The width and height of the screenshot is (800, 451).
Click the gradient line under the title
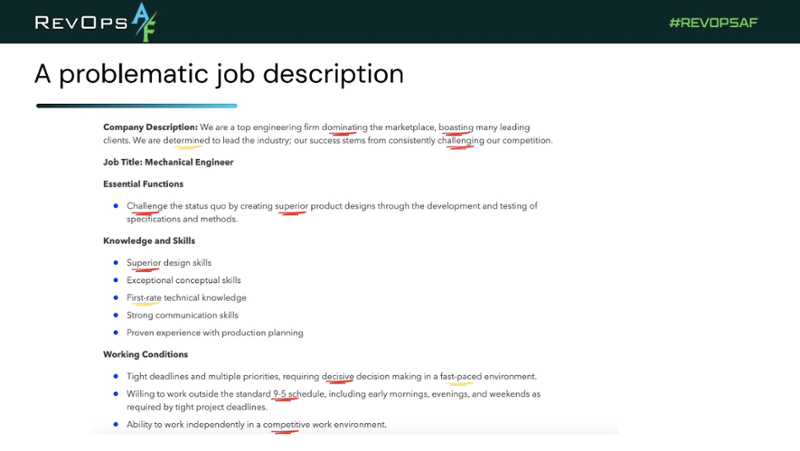136,105
